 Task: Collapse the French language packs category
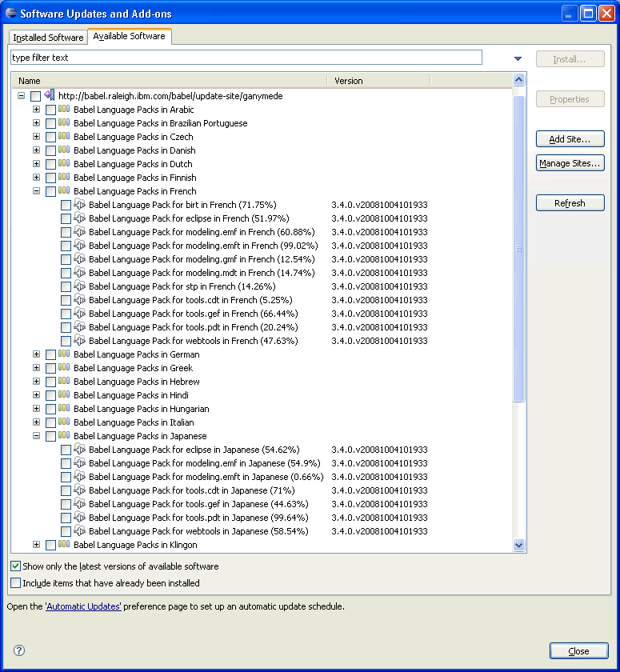pyautogui.click(x=36, y=191)
